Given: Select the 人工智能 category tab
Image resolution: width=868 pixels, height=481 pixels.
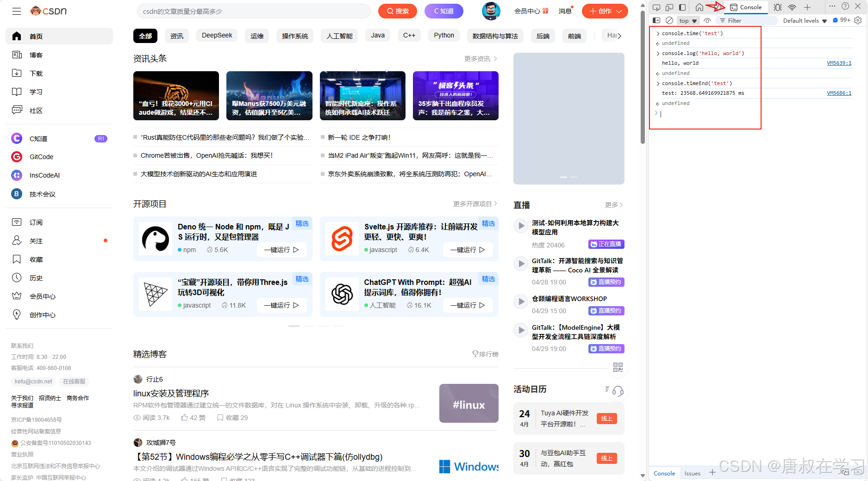Looking at the screenshot, I should click(x=339, y=36).
